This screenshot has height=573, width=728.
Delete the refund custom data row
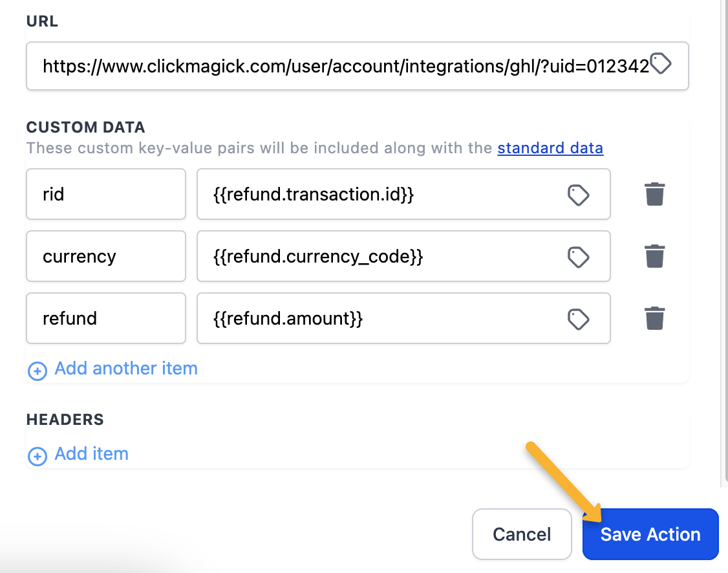[x=655, y=318]
